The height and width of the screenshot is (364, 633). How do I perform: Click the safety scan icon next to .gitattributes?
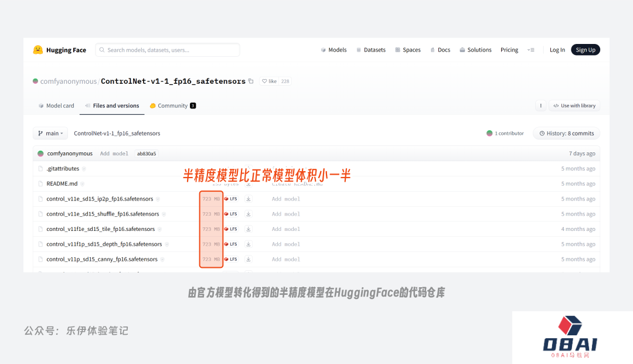[84, 169]
